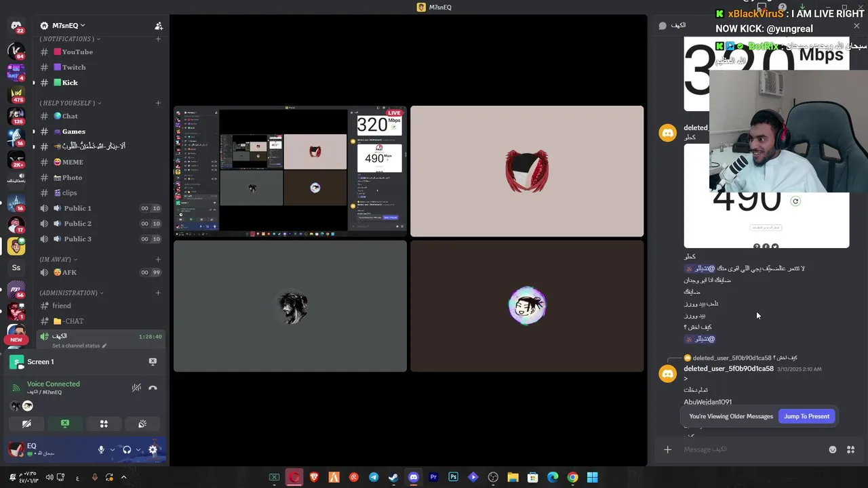Open the Games text channel
The width and height of the screenshot is (868, 488).
[99, 131]
